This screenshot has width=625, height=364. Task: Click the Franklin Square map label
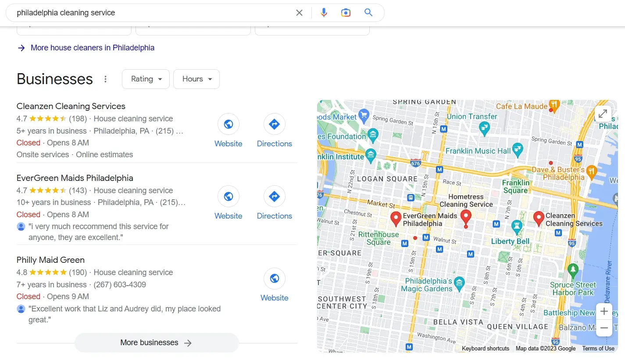point(516,187)
